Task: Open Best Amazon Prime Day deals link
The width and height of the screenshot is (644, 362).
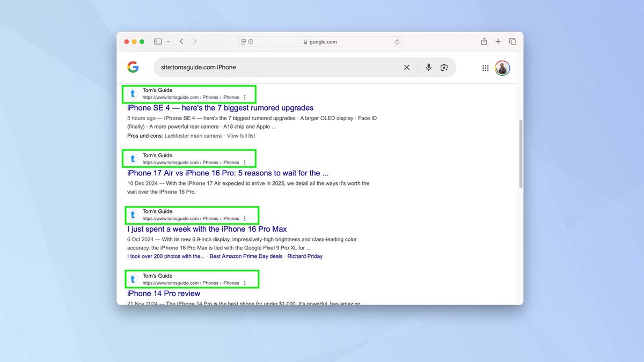Action: click(x=246, y=256)
